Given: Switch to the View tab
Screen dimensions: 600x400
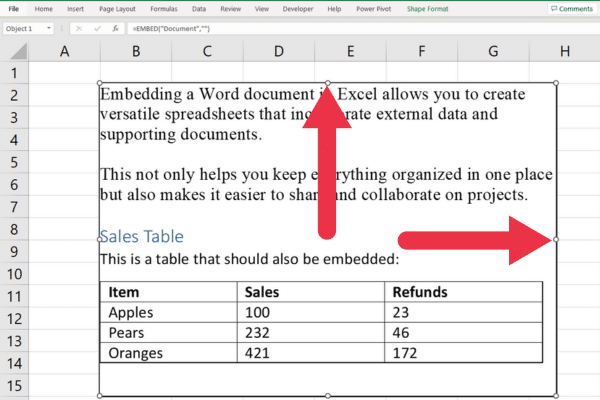Looking at the screenshot, I should 262,9.
